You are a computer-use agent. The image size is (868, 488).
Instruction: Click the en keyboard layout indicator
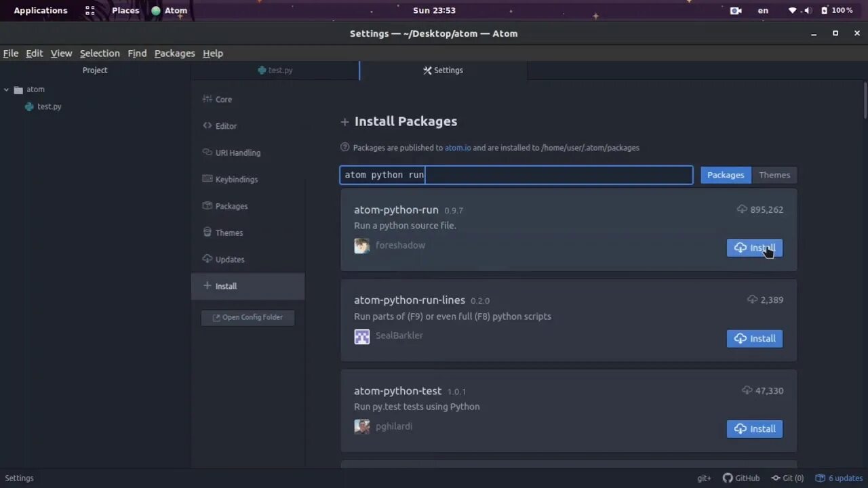point(763,10)
